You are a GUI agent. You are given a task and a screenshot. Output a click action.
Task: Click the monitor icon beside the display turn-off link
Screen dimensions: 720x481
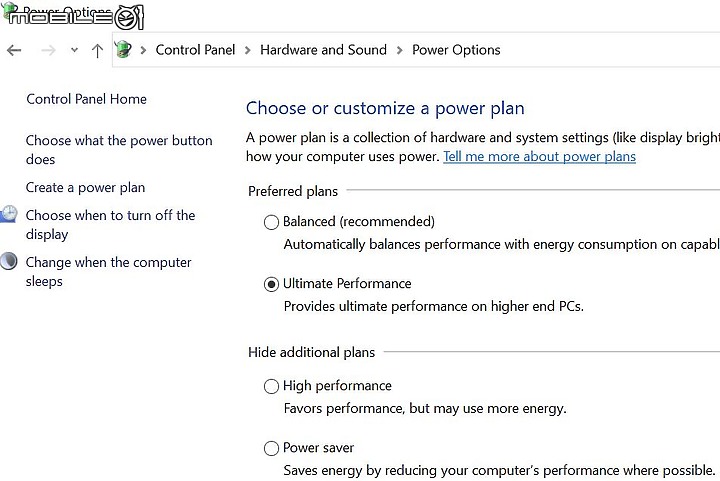9,215
